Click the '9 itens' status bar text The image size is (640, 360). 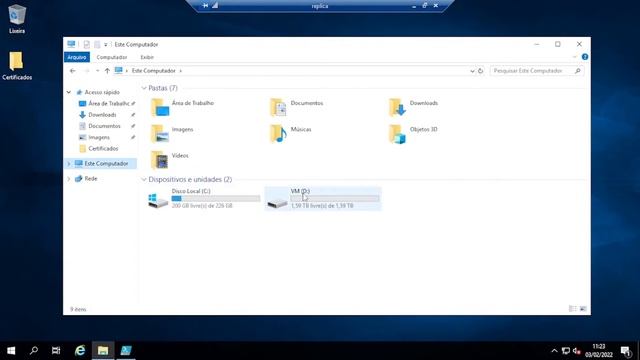78,309
